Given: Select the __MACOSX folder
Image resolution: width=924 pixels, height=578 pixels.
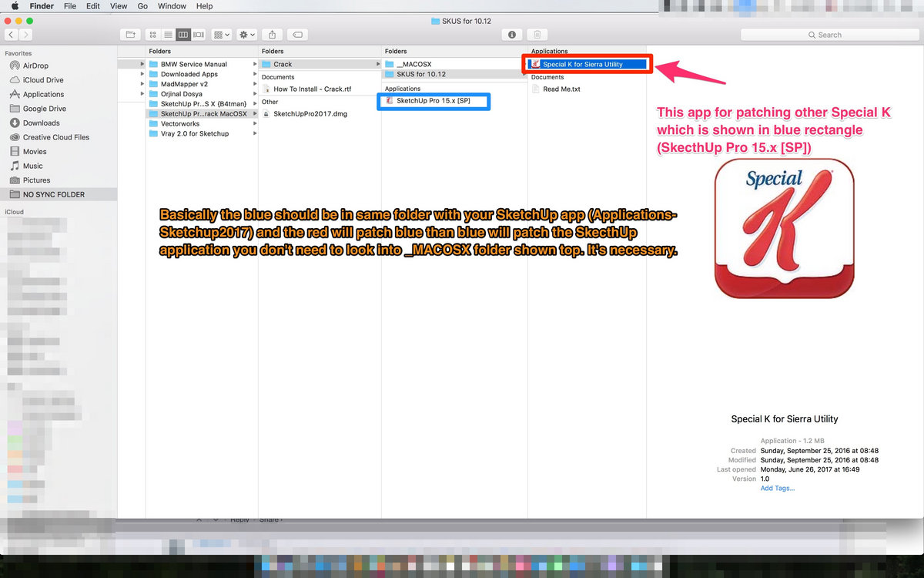Looking at the screenshot, I should pyautogui.click(x=413, y=64).
